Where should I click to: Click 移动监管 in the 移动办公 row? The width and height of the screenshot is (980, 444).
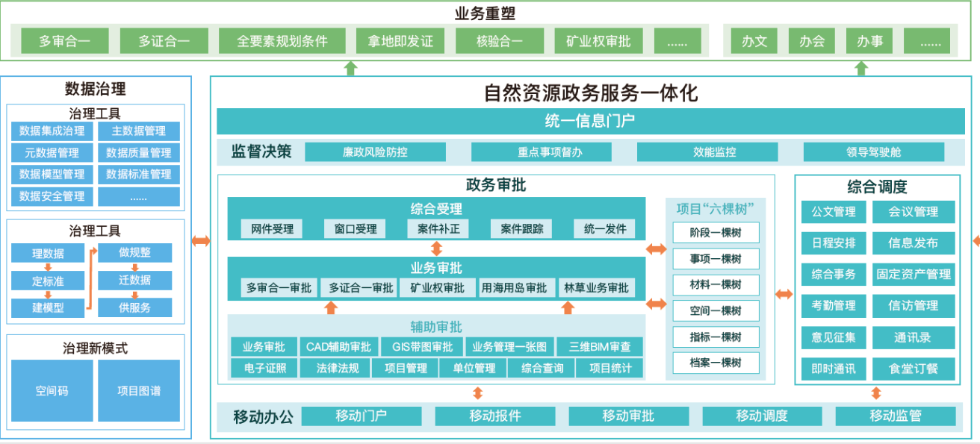pos(895,416)
